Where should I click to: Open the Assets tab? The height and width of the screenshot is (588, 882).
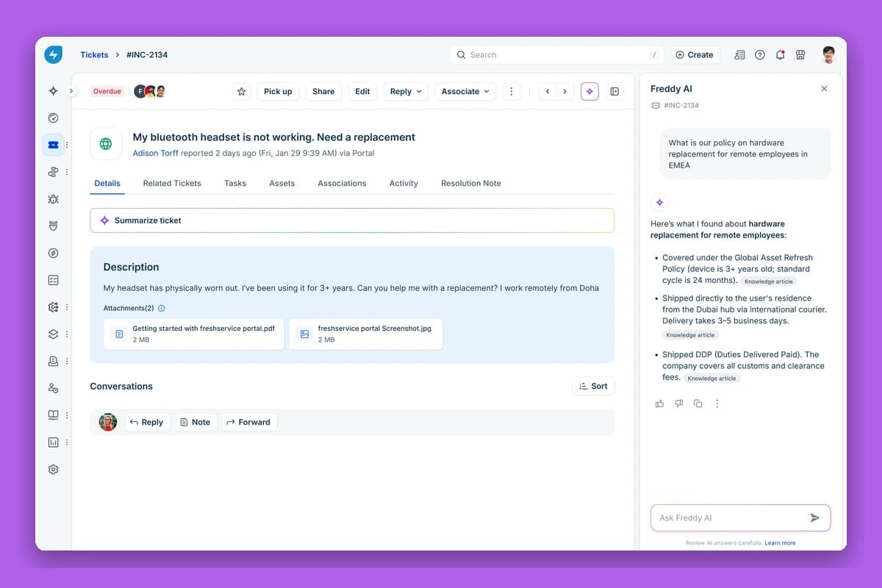282,183
